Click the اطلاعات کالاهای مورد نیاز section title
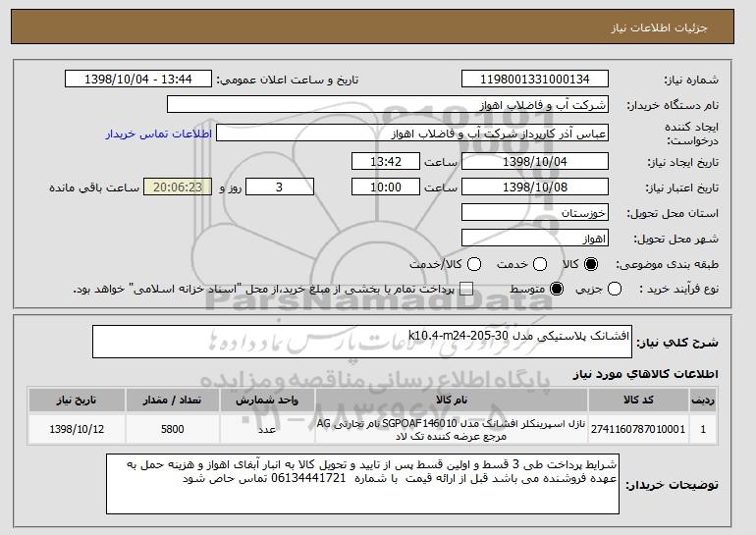Image resolution: width=756 pixels, height=535 pixels. click(x=645, y=374)
